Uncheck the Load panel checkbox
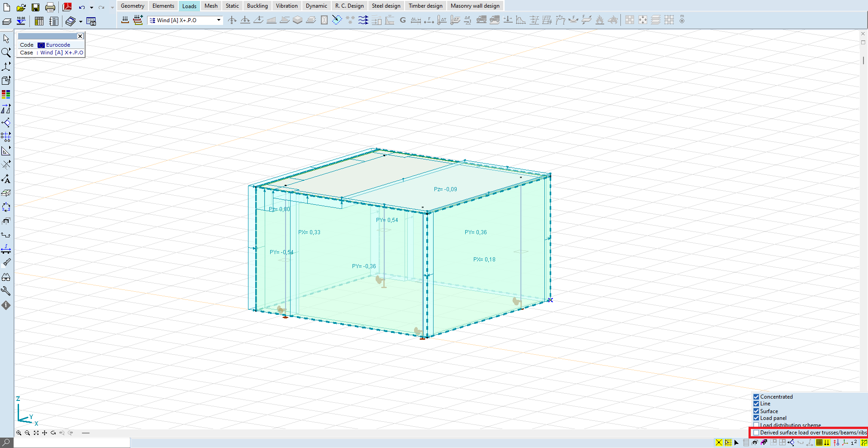Viewport: 868px width, 448px height. tap(756, 418)
